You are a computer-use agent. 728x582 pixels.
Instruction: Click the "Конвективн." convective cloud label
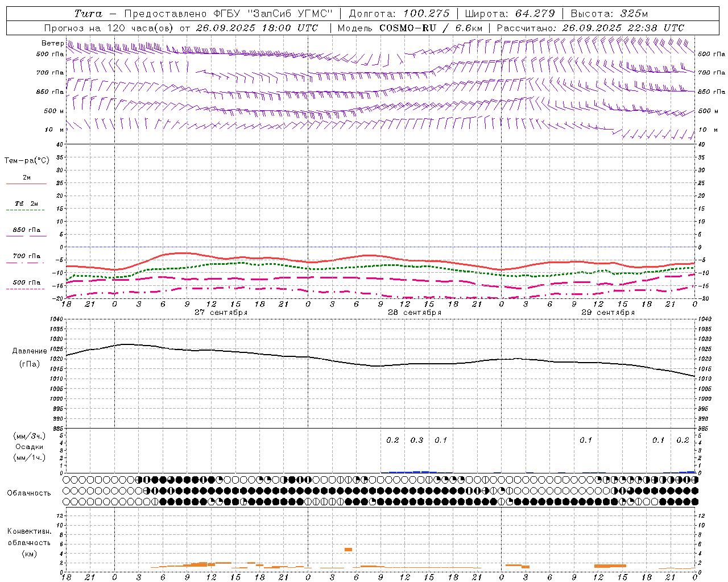(x=29, y=531)
